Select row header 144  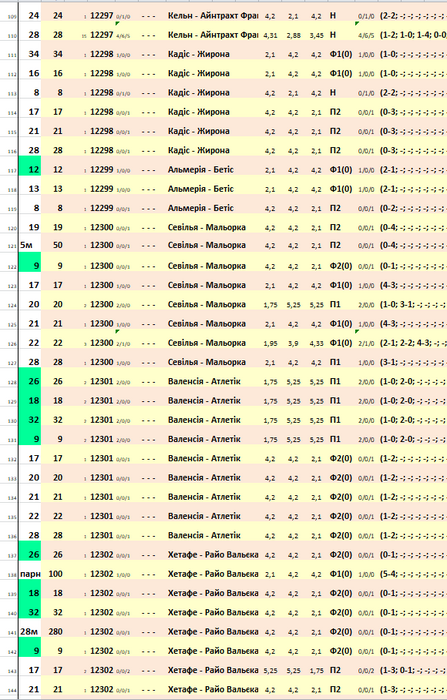point(12,691)
